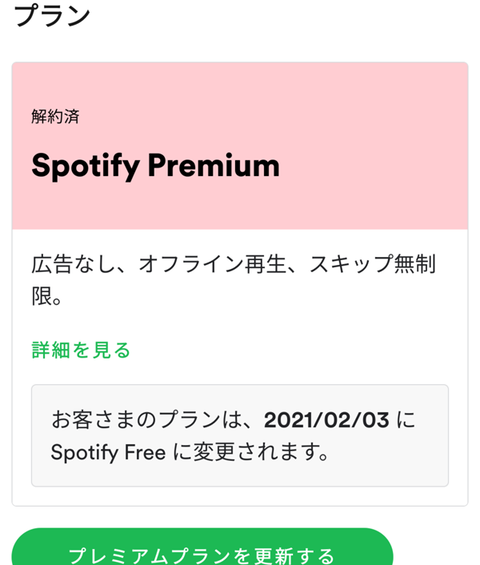480x565 pixels.
Task: Click the 更新する text on green button
Action: coord(294,556)
